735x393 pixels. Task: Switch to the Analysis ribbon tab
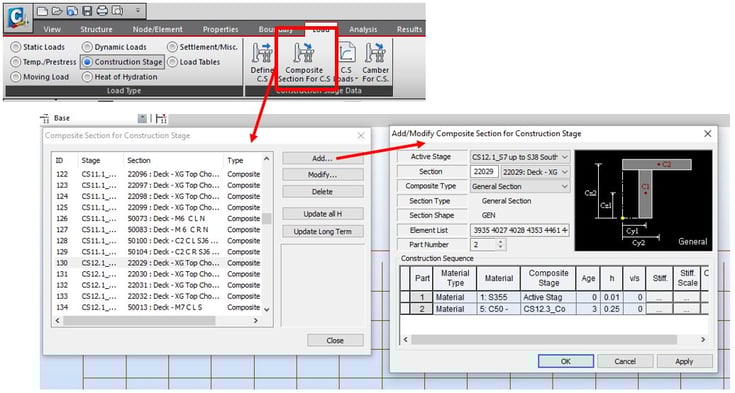pos(363,29)
